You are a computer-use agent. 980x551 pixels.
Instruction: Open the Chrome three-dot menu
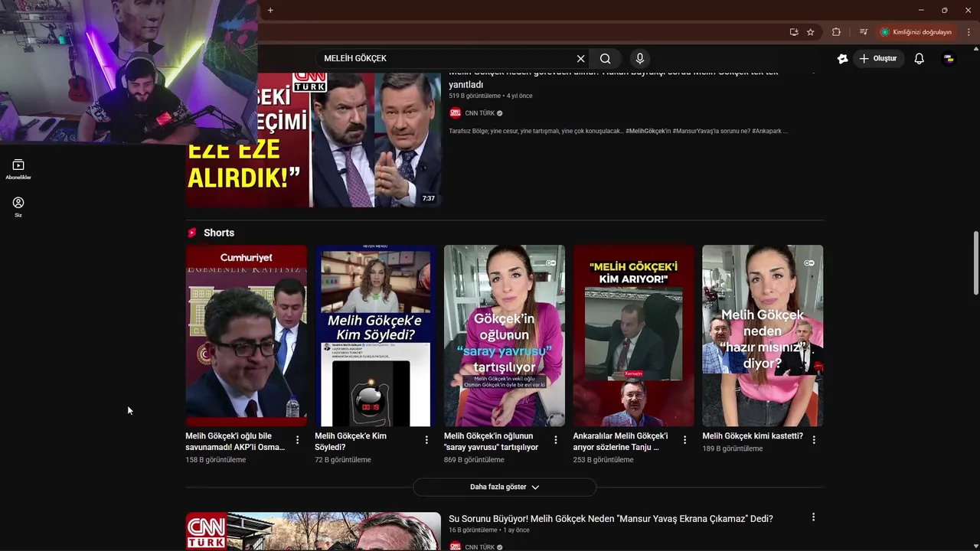(969, 32)
